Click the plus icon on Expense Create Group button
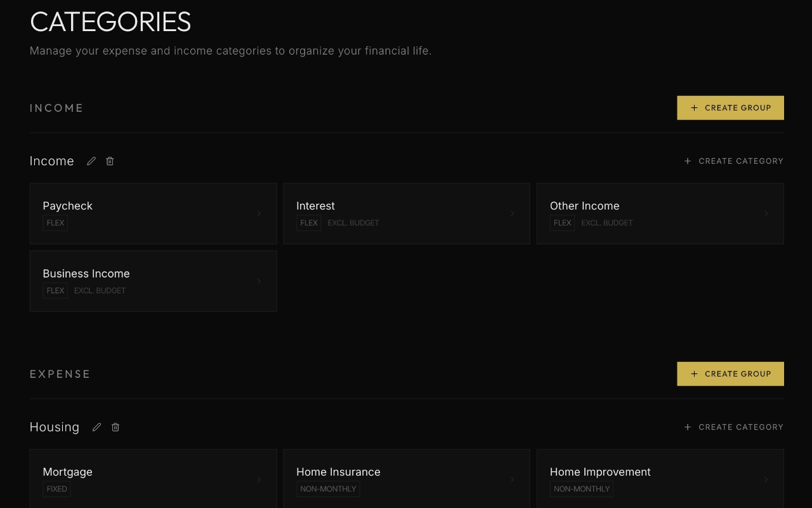 pos(694,373)
